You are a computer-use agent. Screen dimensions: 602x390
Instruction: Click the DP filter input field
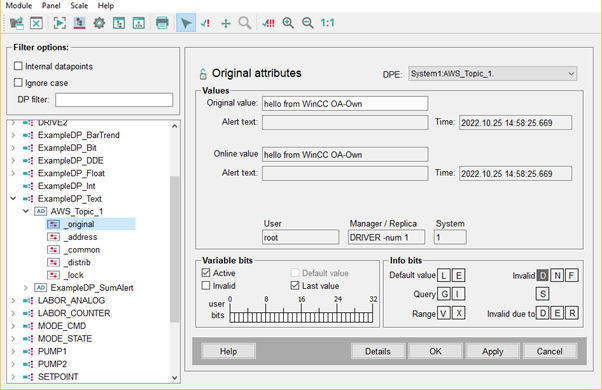[114, 100]
